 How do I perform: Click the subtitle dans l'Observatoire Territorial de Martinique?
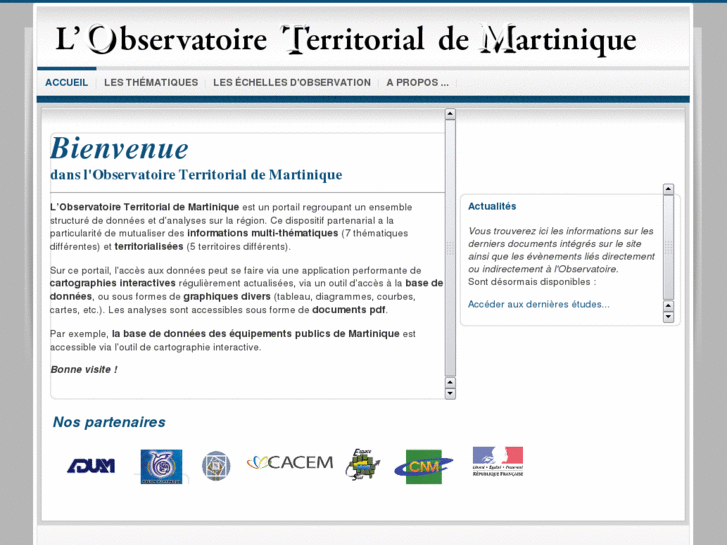(x=196, y=175)
